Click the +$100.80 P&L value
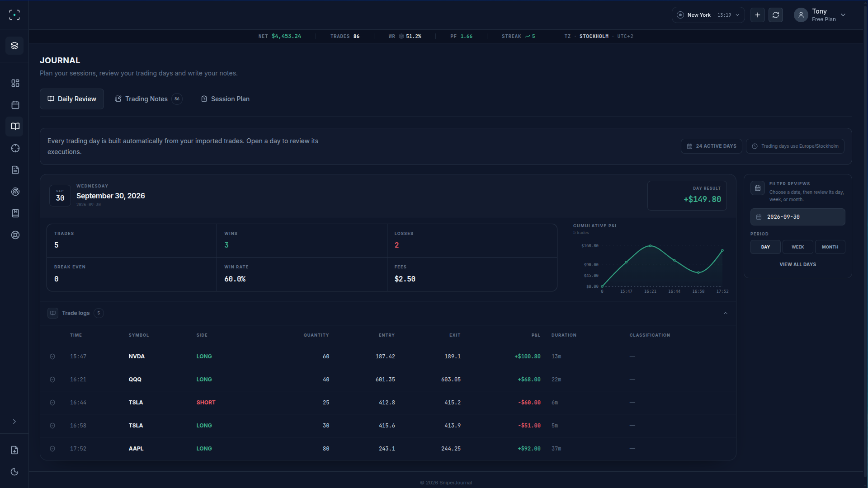The height and width of the screenshot is (488, 868). (x=527, y=357)
